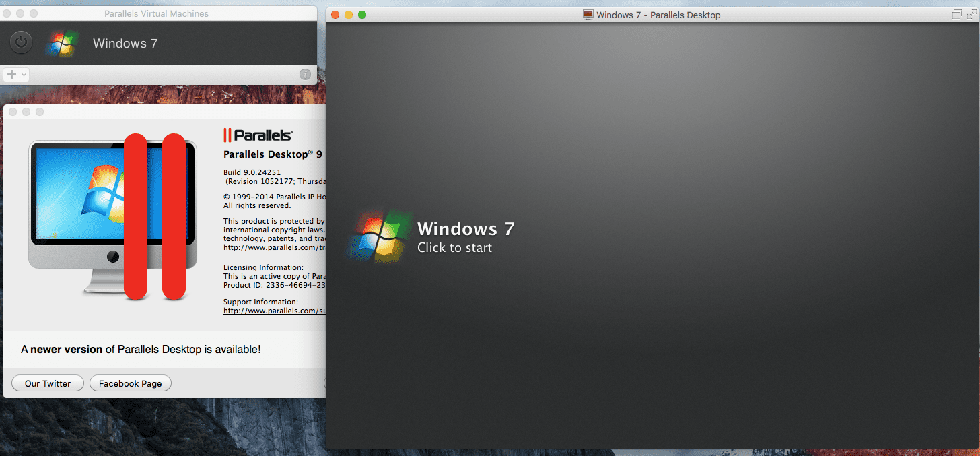Viewport: 980px width, 456px height.
Task: Click the monitor icon in Windows 7 title bar
Action: tap(588, 15)
